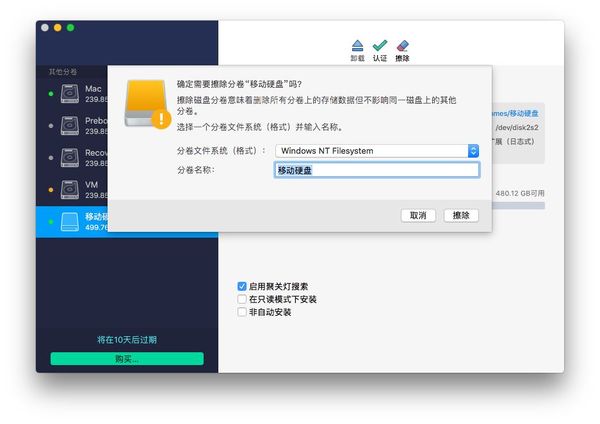
Task: Select the Recovery volume disk icon
Action: click(70, 158)
